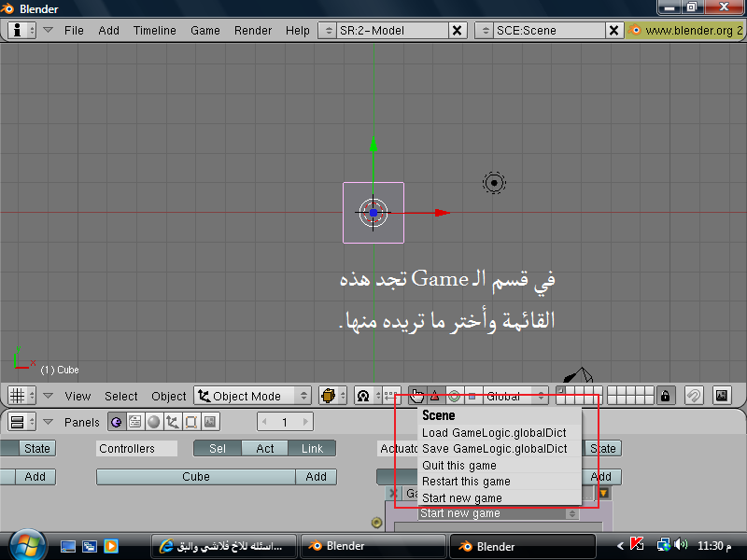Switch to the Internet Explorer taskbar window
Screen dimensions: 747x560
(224, 546)
